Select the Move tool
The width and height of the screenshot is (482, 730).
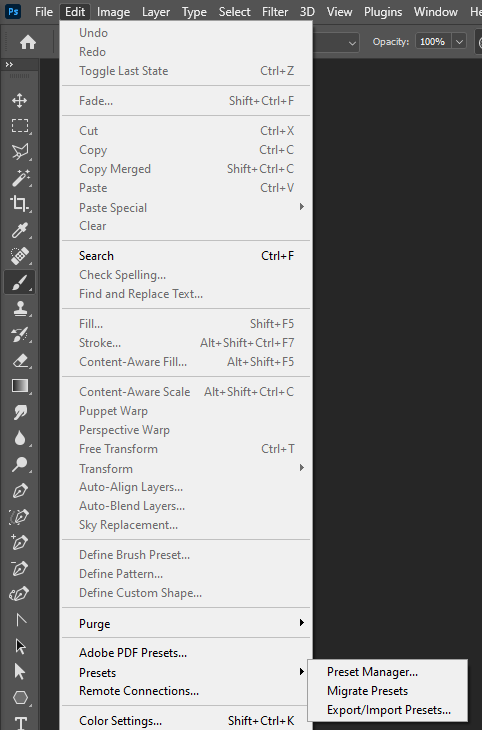tap(20, 101)
